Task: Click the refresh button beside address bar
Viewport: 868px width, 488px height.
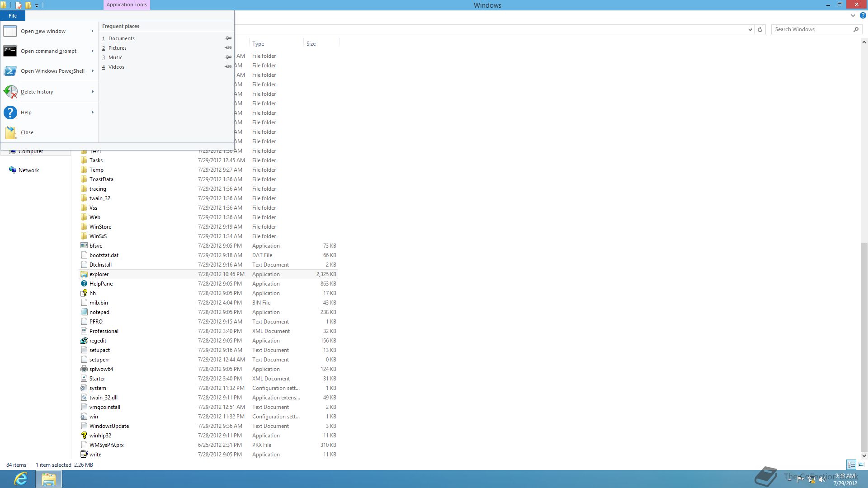Action: point(760,29)
